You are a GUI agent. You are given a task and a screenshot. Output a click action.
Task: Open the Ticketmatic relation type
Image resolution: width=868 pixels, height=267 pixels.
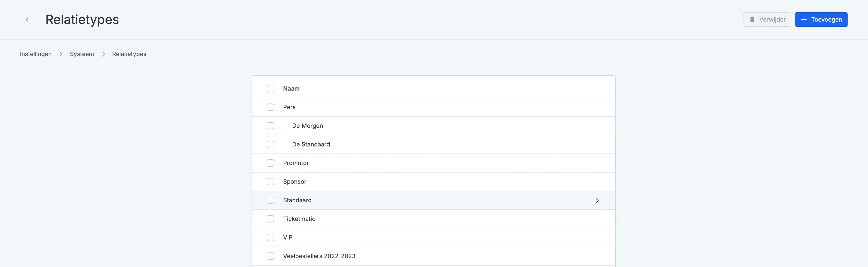pyautogui.click(x=299, y=219)
